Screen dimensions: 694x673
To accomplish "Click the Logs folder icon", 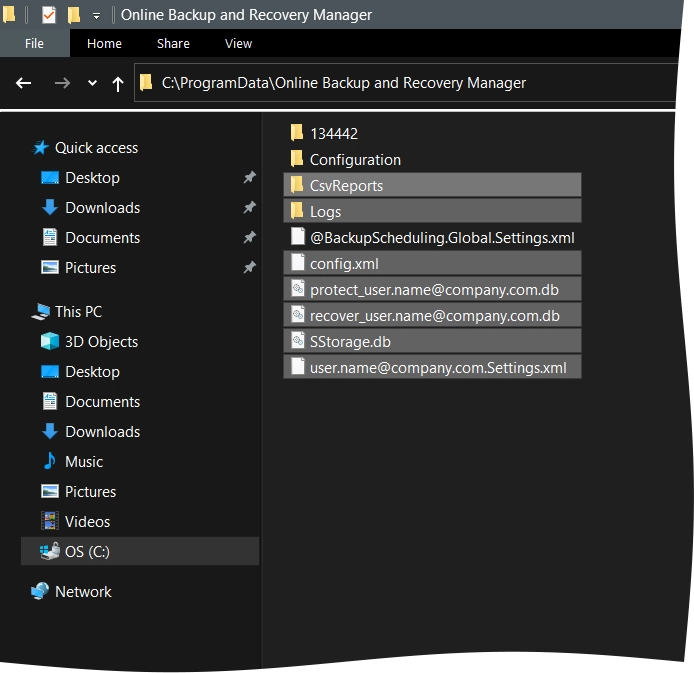I will pos(297,211).
